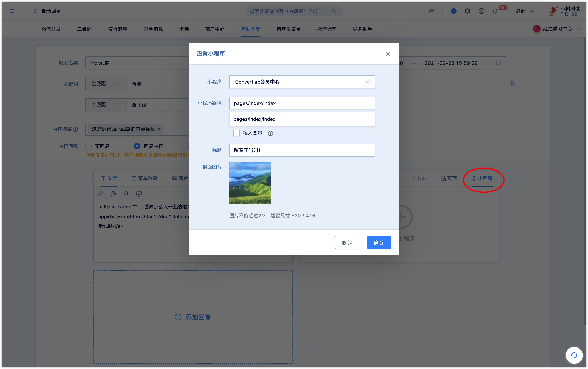Open the 微信标签 tab

(327, 29)
